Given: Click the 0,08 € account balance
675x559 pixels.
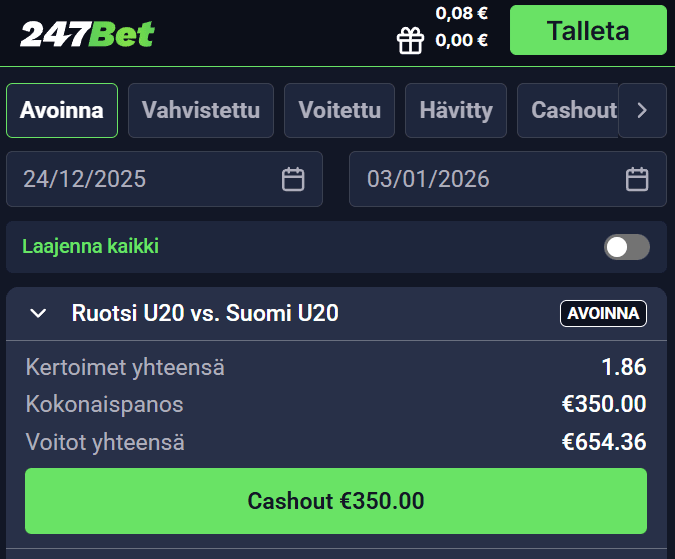Looking at the screenshot, I should tap(461, 14).
